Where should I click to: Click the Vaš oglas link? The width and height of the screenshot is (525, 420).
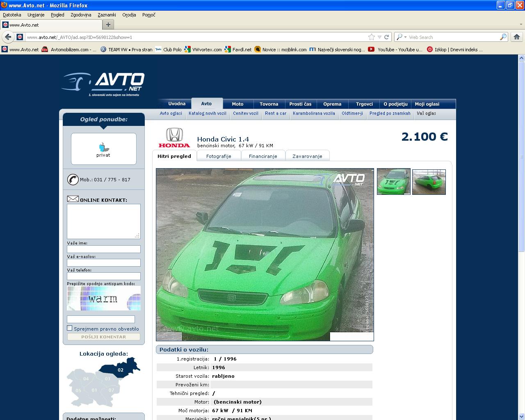pyautogui.click(x=426, y=113)
